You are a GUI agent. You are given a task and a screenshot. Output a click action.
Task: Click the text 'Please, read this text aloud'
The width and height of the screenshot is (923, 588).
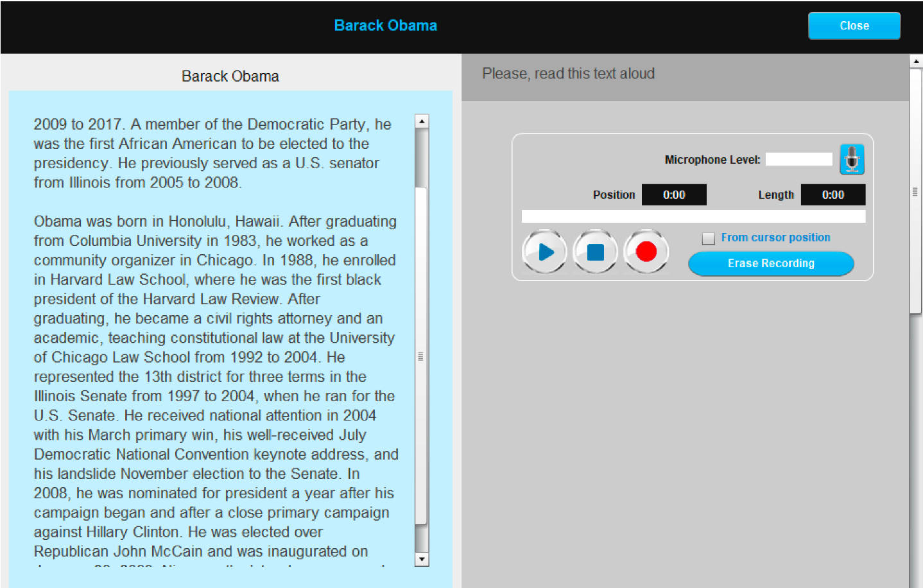click(568, 74)
